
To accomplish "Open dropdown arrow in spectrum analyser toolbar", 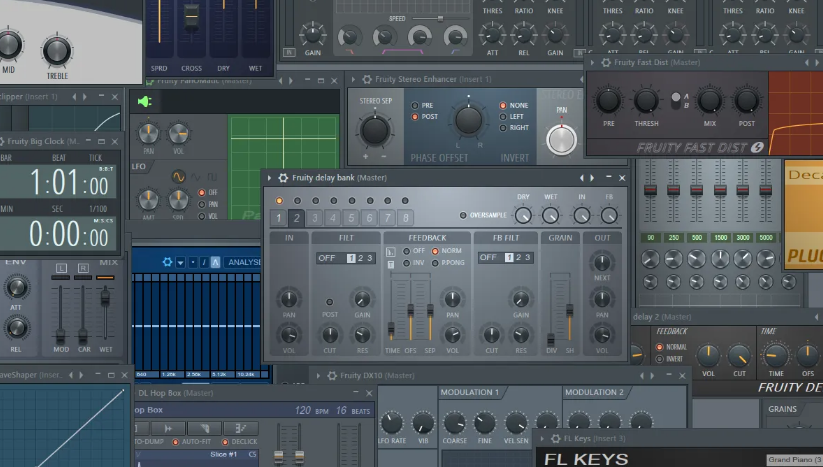I will click(180, 262).
